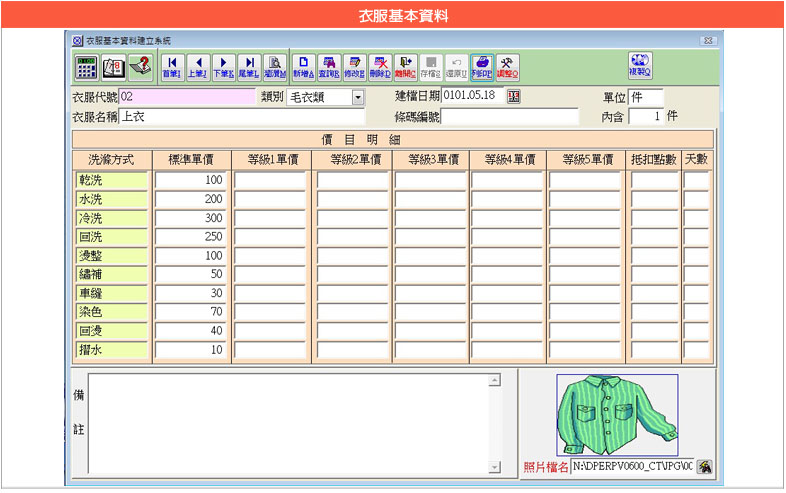Go to next record (下筆)

coord(223,67)
